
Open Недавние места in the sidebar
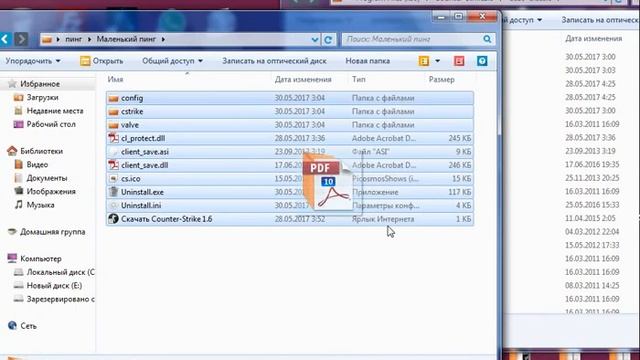[55, 111]
